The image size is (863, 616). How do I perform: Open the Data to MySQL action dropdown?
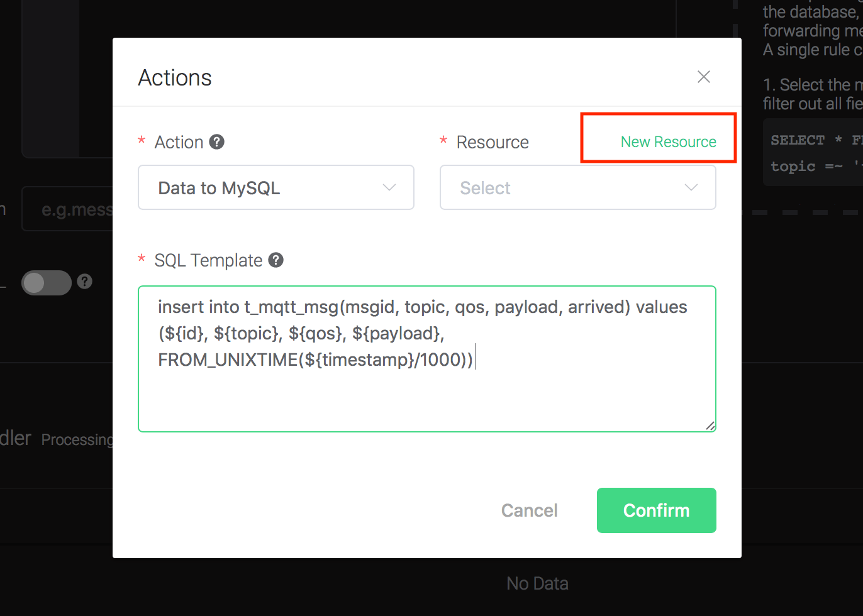tap(276, 187)
